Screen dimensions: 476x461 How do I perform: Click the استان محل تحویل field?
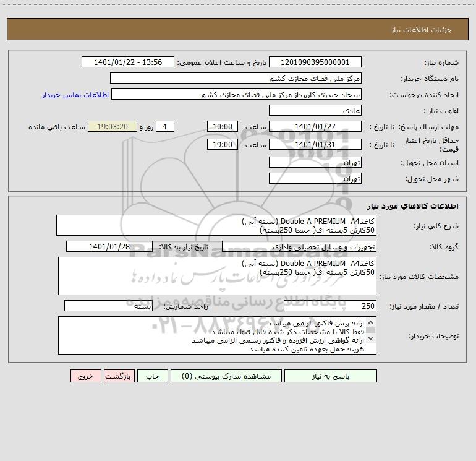coord(315,162)
